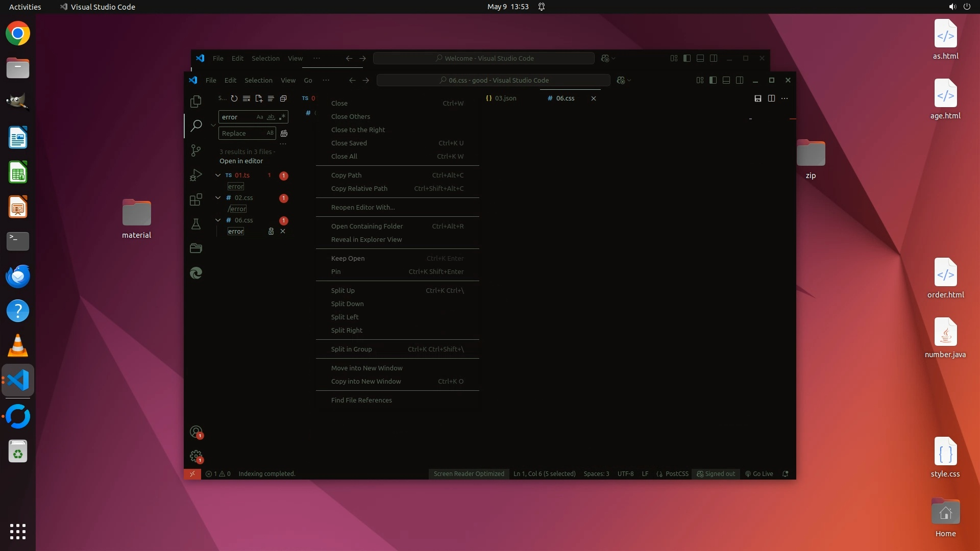
Task: Click the Replace All icon
Action: point(284,134)
